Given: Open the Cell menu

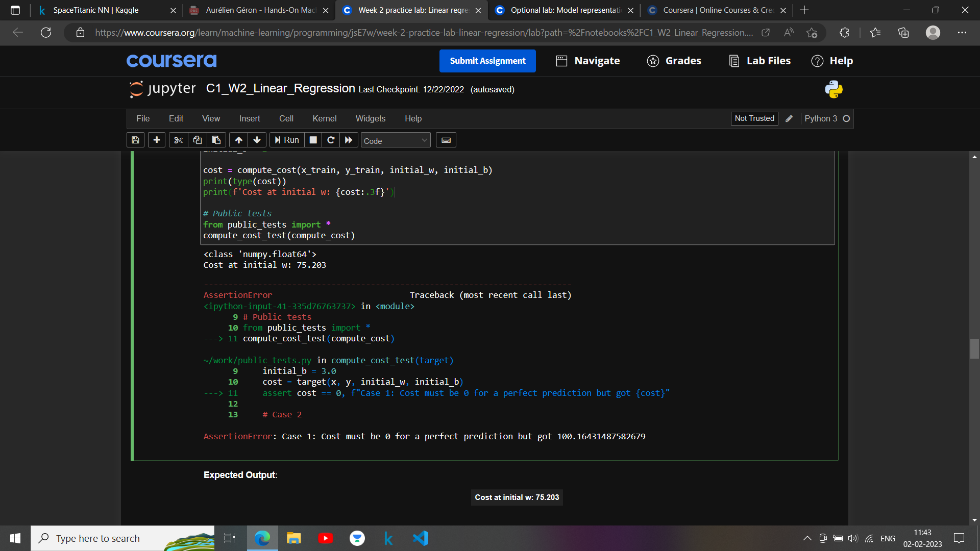Looking at the screenshot, I should pos(286,118).
